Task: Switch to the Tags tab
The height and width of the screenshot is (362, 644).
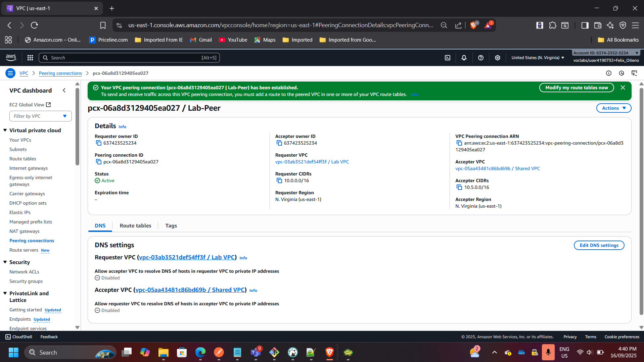Action: (171, 225)
